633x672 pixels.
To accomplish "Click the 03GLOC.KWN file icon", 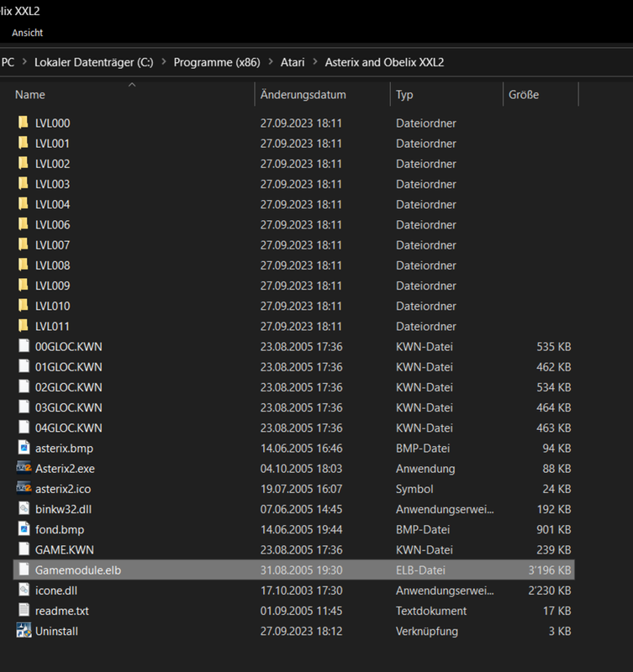I will 24,407.
